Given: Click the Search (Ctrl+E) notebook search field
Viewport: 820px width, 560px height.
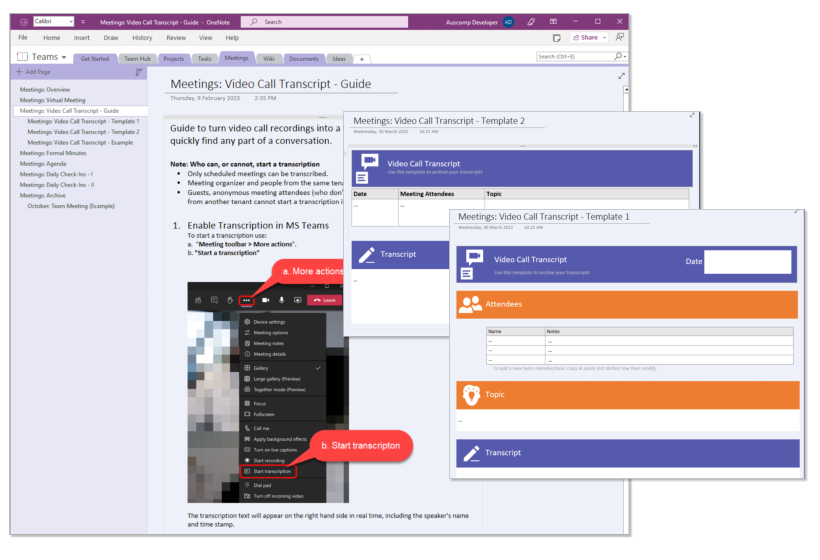Looking at the screenshot, I should [x=574, y=56].
